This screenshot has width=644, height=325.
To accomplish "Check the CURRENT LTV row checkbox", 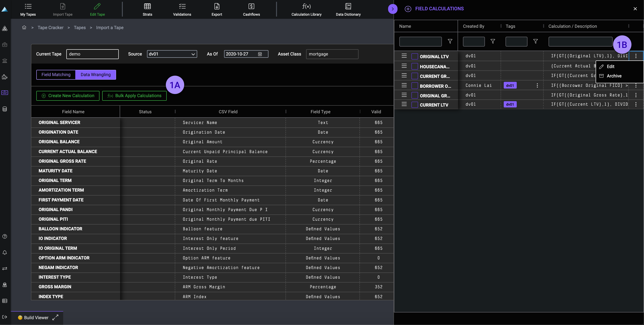I will (415, 105).
